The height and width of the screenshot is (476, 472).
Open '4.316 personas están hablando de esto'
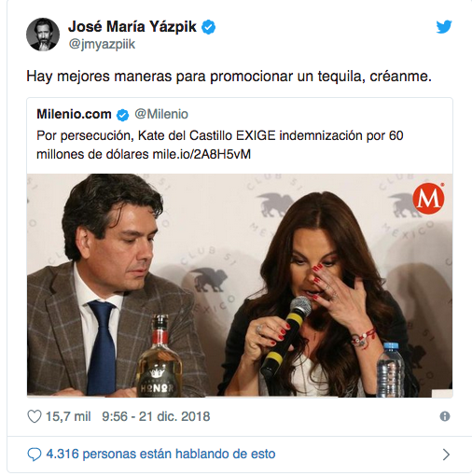click(160, 454)
